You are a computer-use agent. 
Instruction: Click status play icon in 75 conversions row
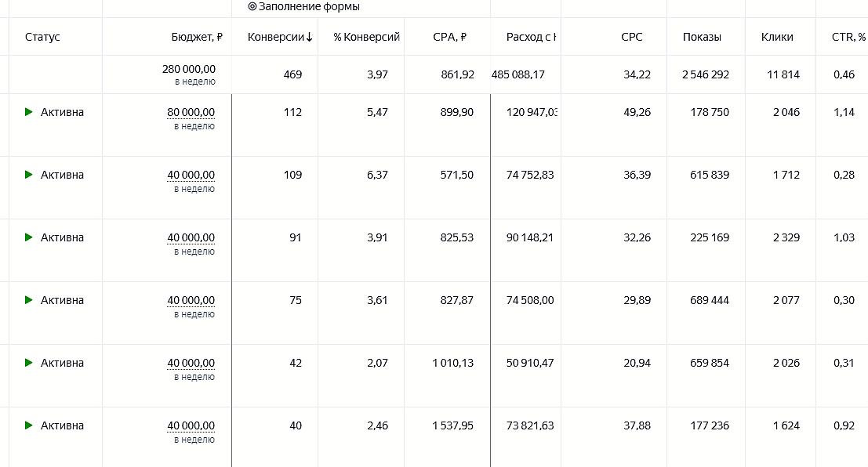coord(29,300)
